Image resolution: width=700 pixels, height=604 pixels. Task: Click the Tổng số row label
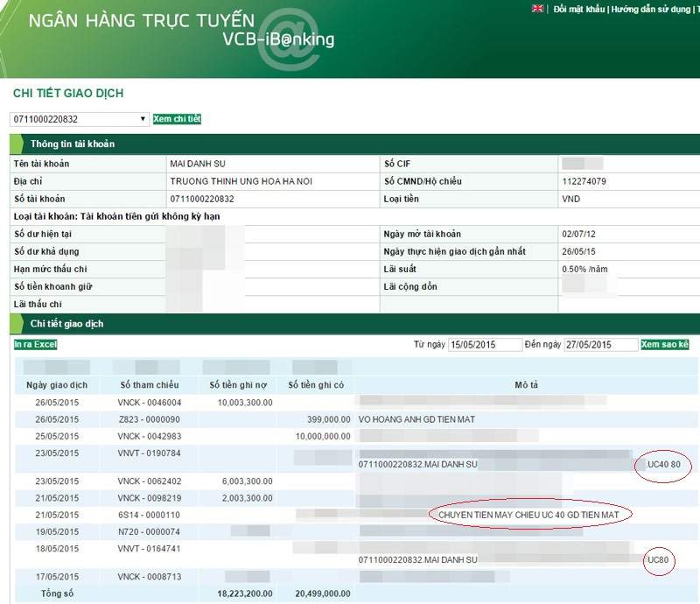pos(57,593)
